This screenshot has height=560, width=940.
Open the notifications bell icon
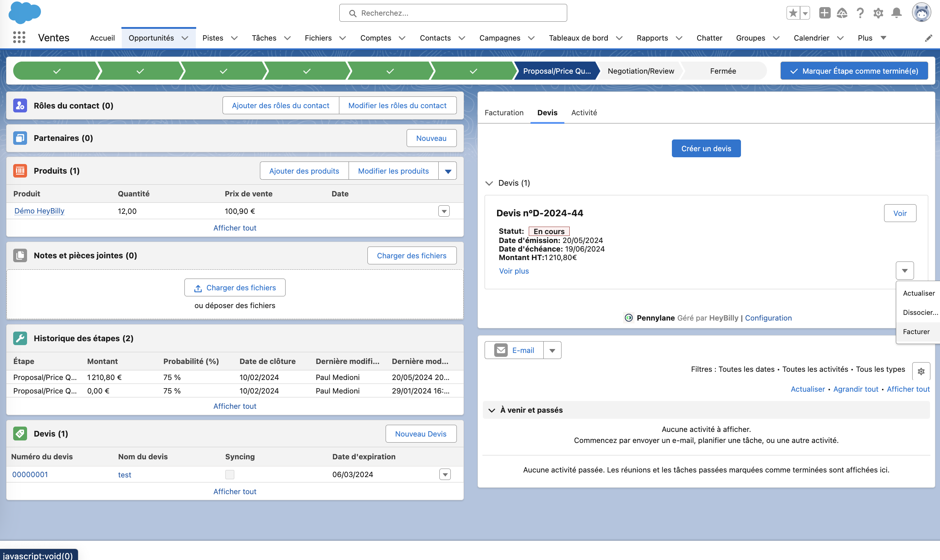pos(896,13)
